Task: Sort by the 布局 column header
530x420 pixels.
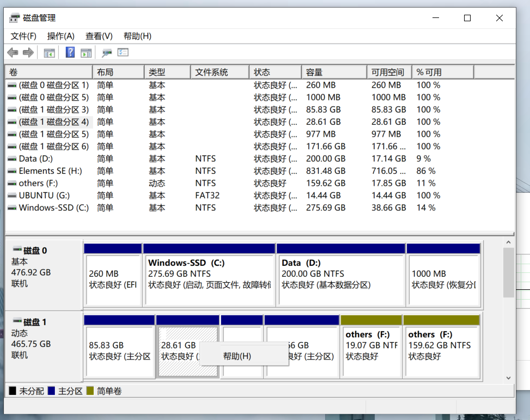Action: (x=119, y=72)
